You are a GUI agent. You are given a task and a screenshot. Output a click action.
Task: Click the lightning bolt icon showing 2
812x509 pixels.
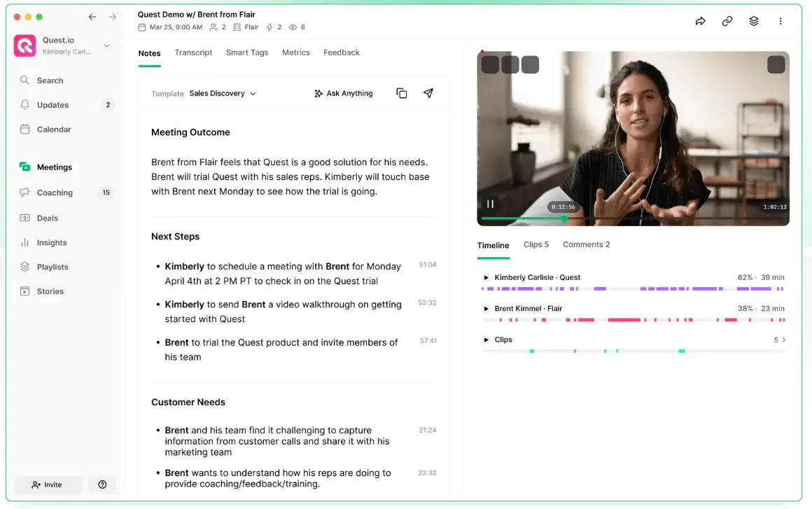click(x=269, y=27)
